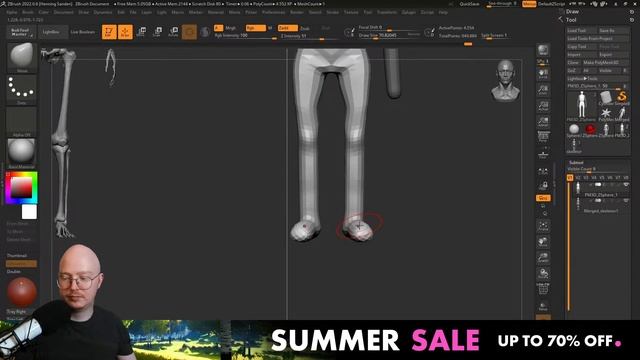Screen dimensions: 640x360
Task: Open the current brush thumbnail
Action: (22, 58)
